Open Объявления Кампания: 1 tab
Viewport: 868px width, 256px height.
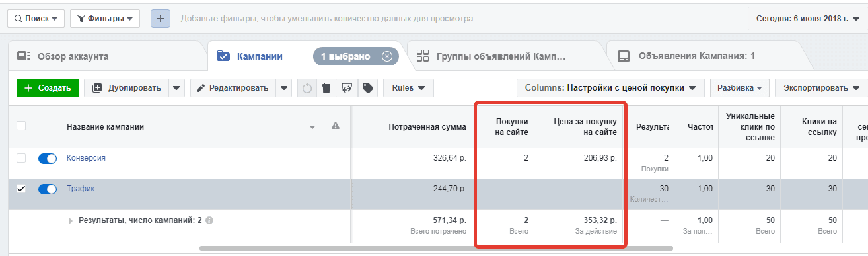tap(696, 56)
